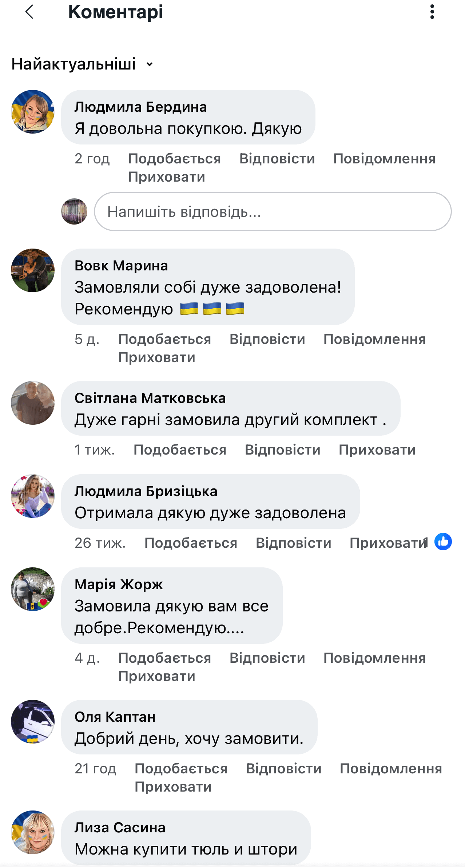Viewport: 465px width, 868px height.
Task: Send message to Марія Жорж via Повідомлення
Action: click(374, 658)
